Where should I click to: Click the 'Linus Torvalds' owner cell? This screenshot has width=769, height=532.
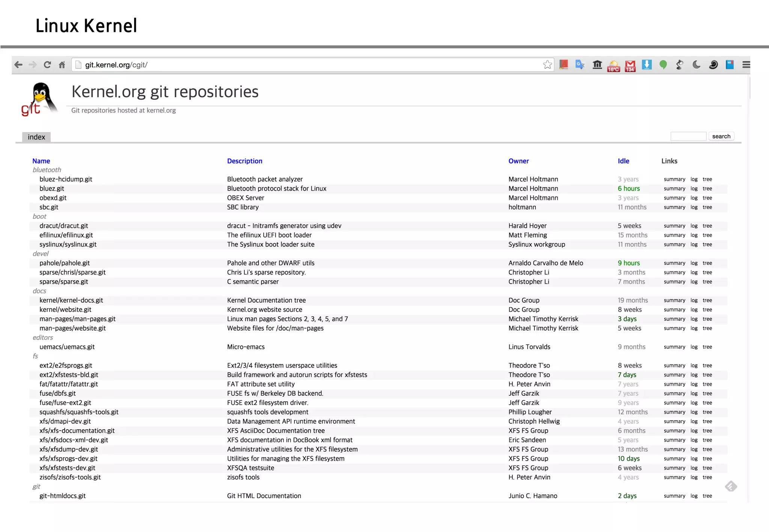[529, 347]
